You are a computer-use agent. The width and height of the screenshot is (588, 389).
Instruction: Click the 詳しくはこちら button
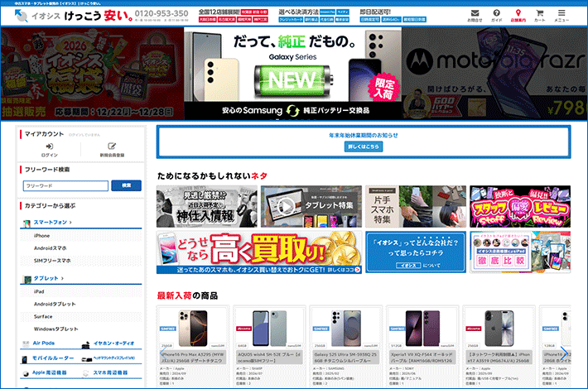[352, 146]
